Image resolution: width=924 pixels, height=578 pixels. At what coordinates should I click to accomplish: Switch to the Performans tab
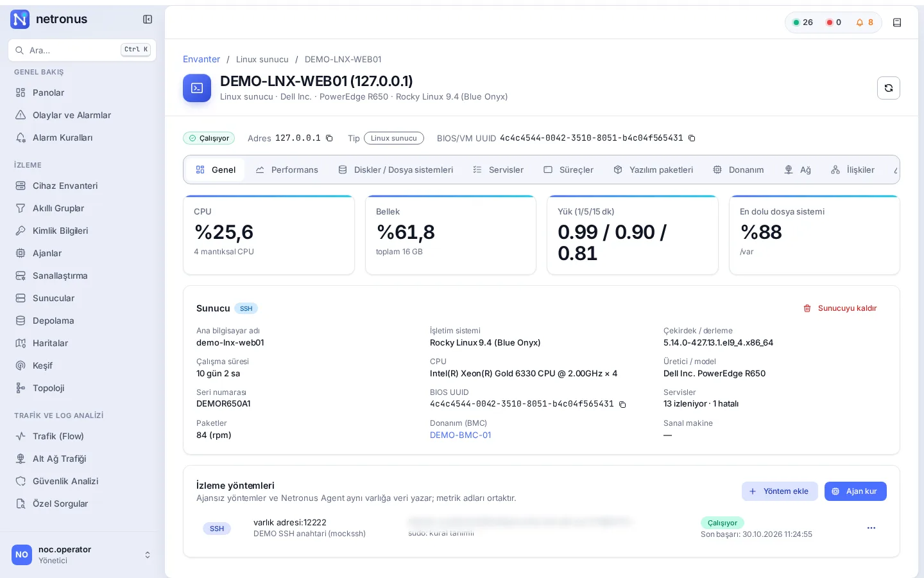pos(287,170)
